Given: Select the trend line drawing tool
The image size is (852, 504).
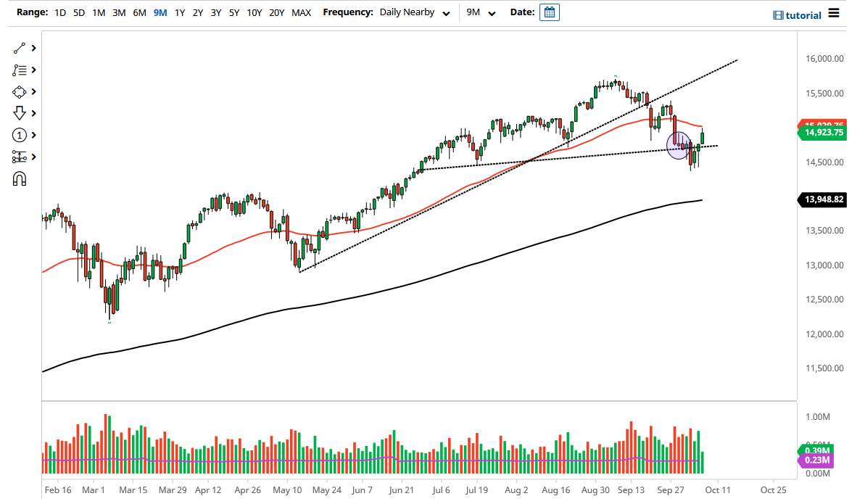Looking at the screenshot, I should coord(20,48).
